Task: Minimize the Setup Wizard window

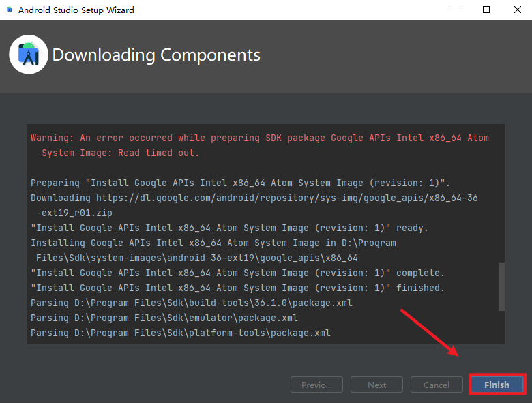Action: click(454, 10)
